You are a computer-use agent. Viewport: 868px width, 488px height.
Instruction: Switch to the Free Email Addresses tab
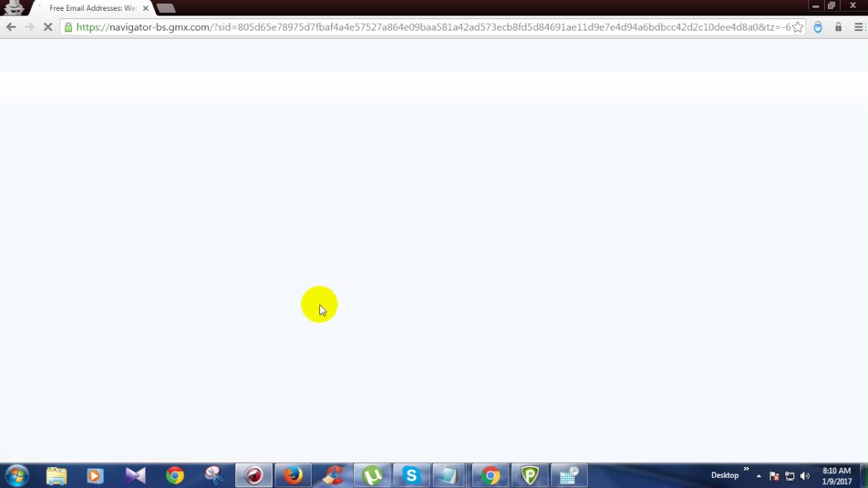92,8
